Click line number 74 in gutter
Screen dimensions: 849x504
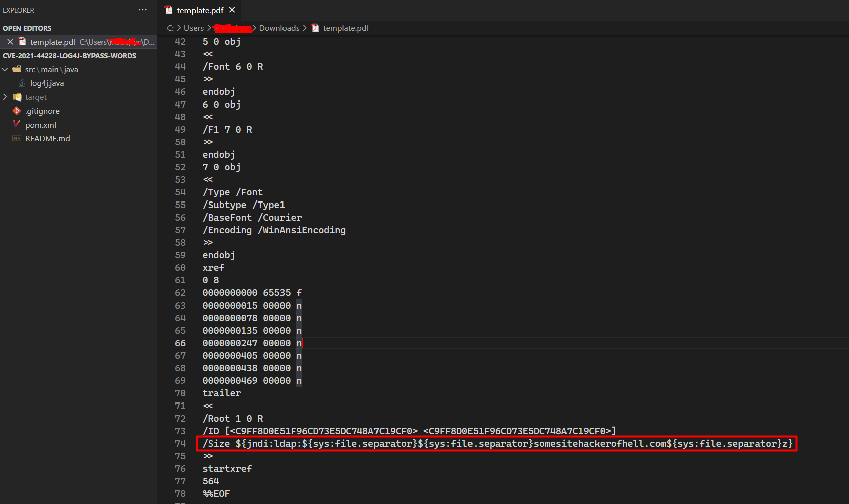[x=180, y=444]
